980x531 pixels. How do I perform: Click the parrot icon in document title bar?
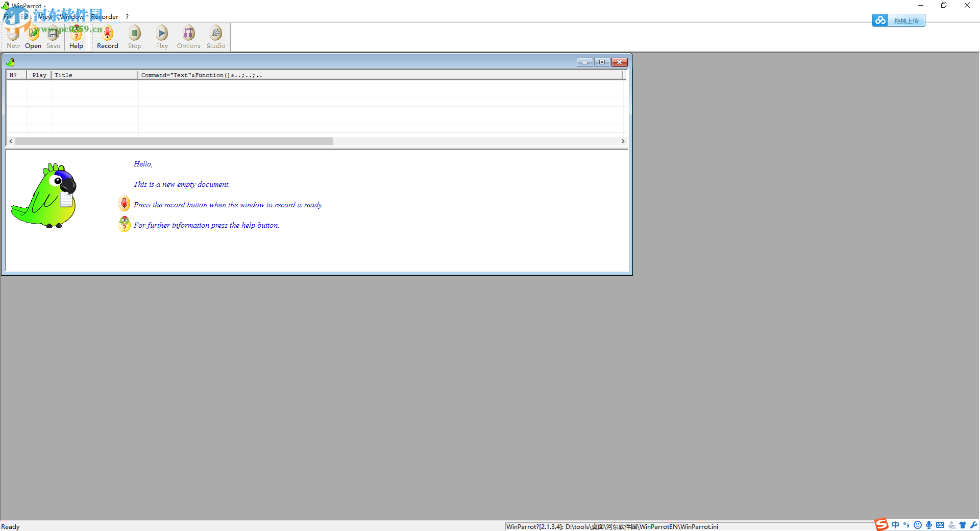tap(10, 62)
